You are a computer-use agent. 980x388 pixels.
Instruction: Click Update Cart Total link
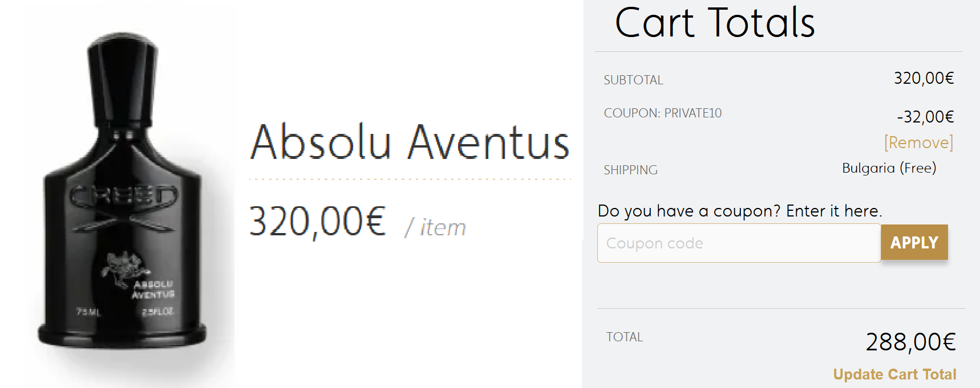click(894, 374)
